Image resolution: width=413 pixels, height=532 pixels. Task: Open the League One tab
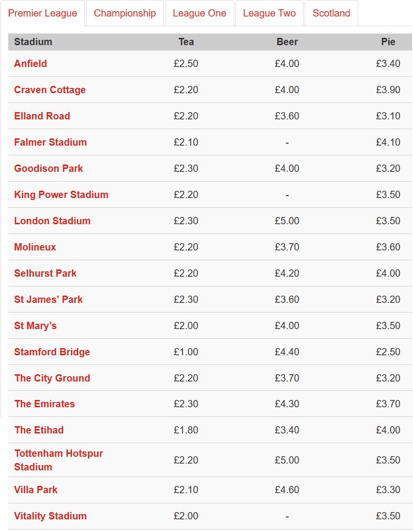199,13
